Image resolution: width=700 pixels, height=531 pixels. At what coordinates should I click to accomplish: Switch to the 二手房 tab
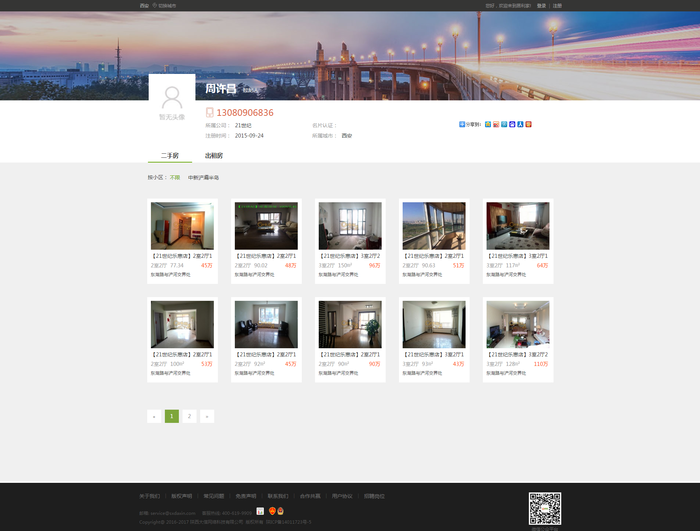170,155
